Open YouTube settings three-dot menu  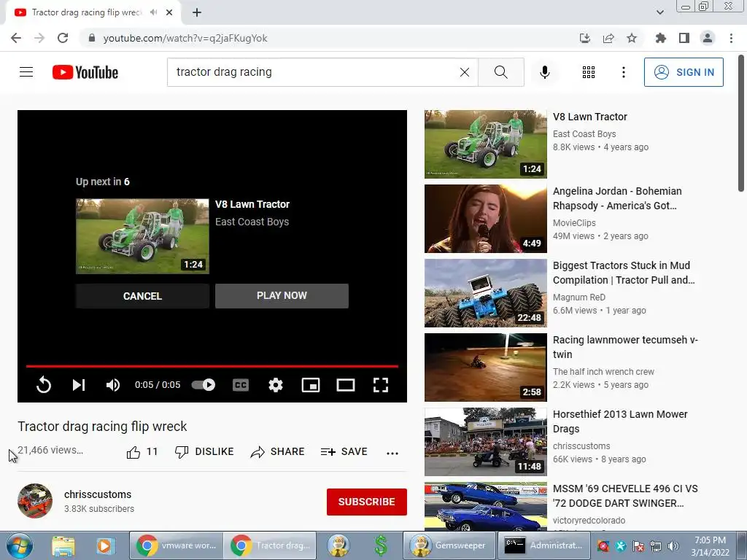tap(623, 72)
